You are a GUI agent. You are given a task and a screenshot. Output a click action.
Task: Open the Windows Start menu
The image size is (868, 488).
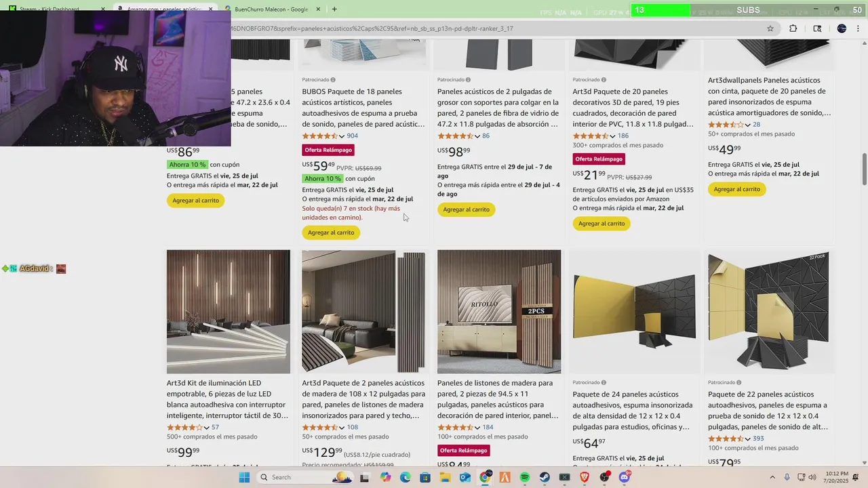(244, 477)
